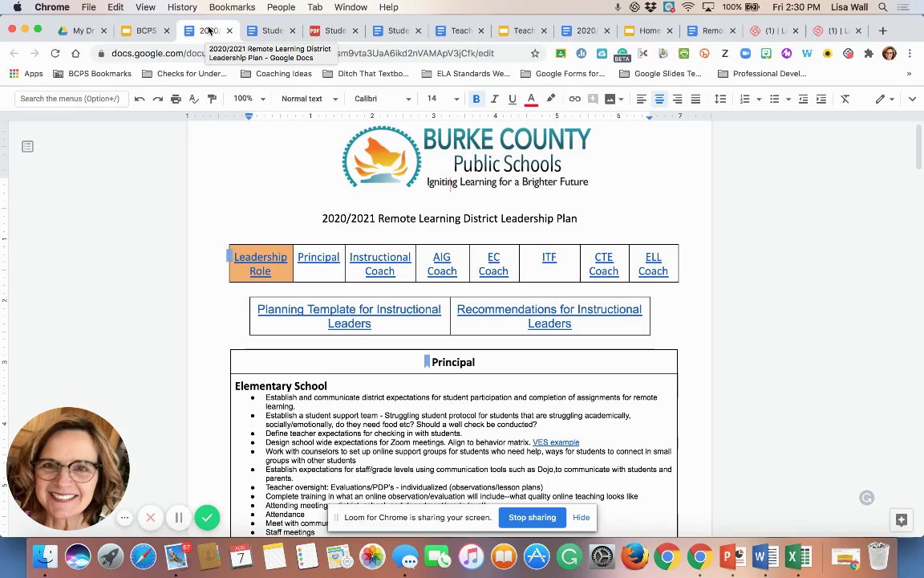The width and height of the screenshot is (924, 578).
Task: Justify the paragraph text
Action: pyautogui.click(x=695, y=99)
